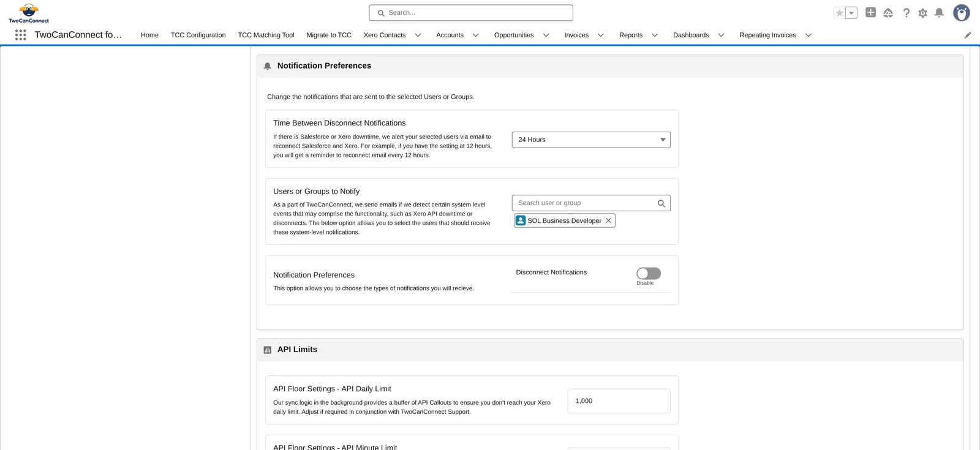Open the help question mark icon
The image size is (980, 450).
coord(906,13)
